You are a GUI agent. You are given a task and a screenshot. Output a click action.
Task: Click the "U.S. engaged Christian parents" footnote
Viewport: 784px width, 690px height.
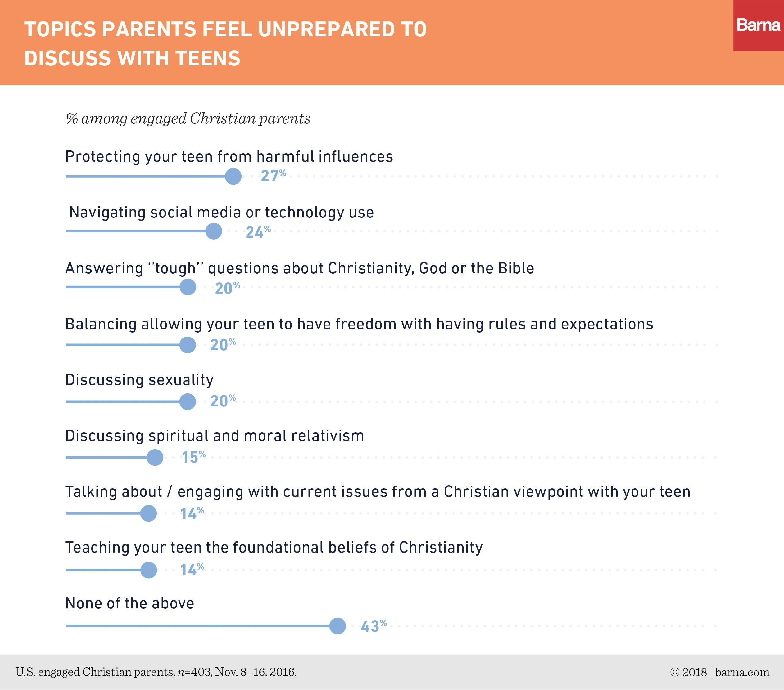pos(156,672)
